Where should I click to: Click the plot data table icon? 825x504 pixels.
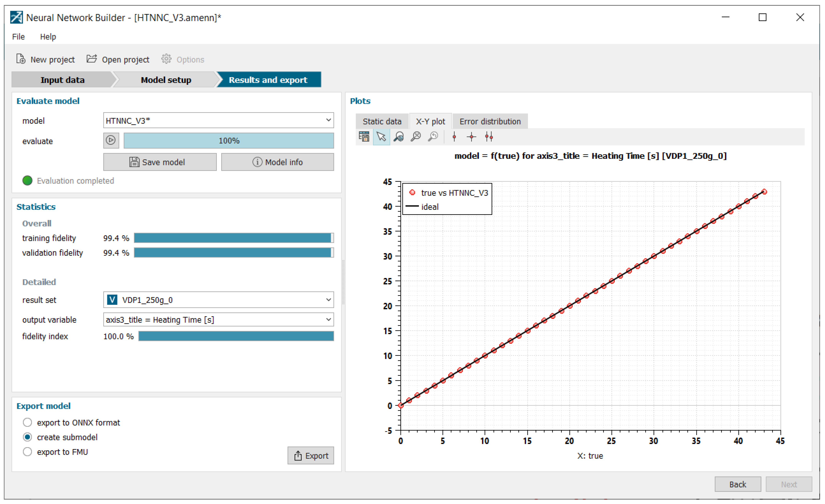364,137
